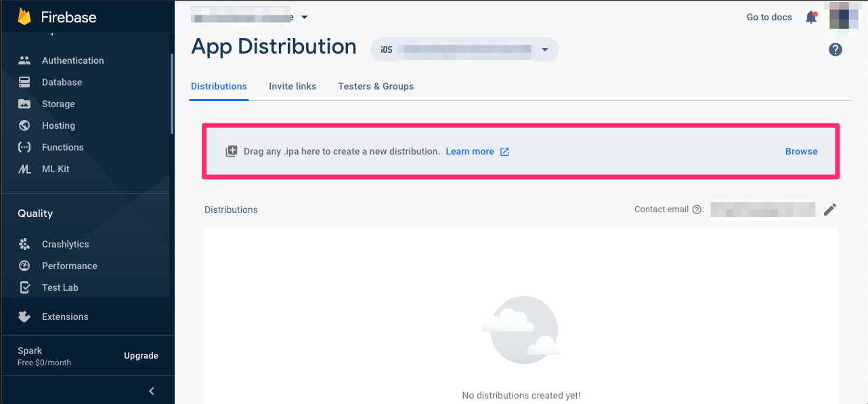Open the user account avatar
Screen dimensions: 868x404
coord(844,16)
